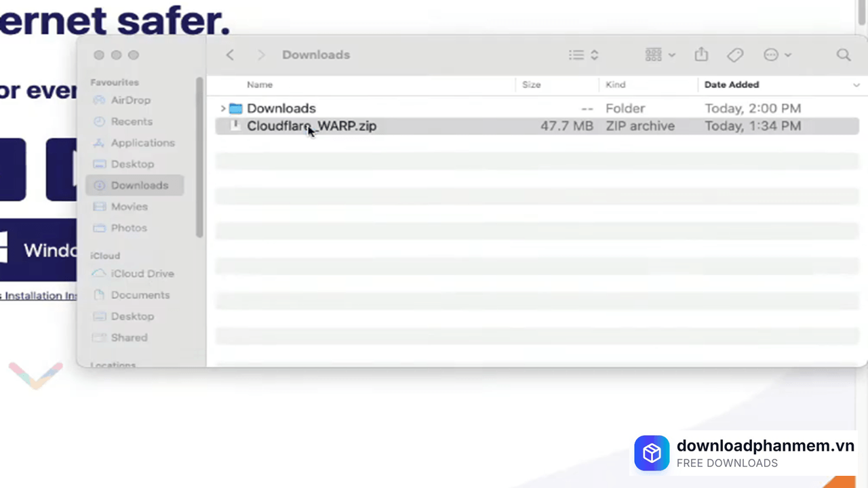Open AirDrop from the sidebar
The height and width of the screenshot is (488, 868).
[130, 100]
